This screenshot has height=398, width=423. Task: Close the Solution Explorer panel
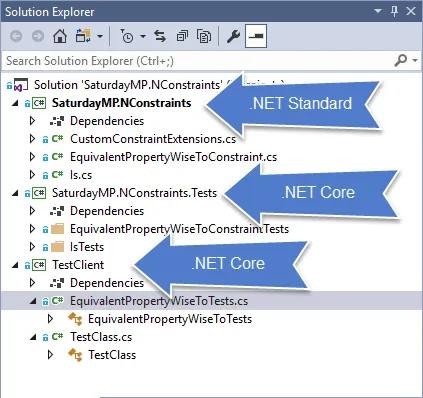tap(411, 11)
